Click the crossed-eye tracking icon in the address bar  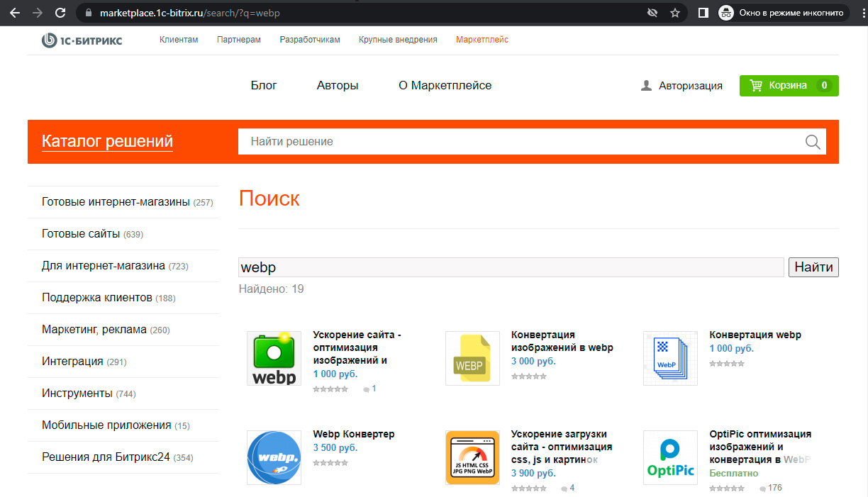(x=652, y=13)
